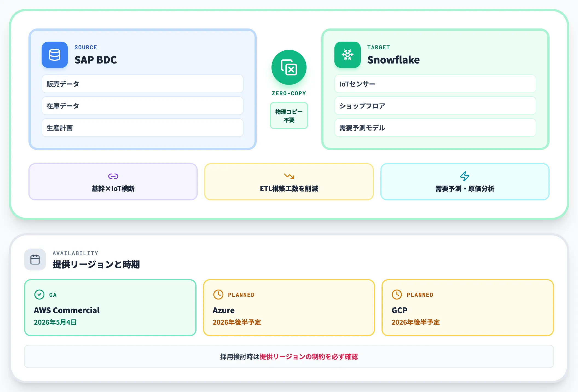Select the 在庫データ row

tap(143, 106)
